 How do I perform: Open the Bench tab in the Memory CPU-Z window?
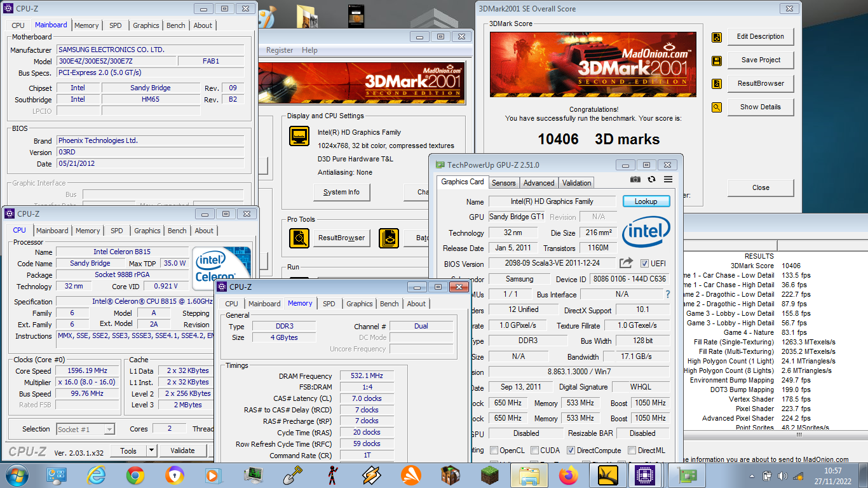click(x=389, y=304)
